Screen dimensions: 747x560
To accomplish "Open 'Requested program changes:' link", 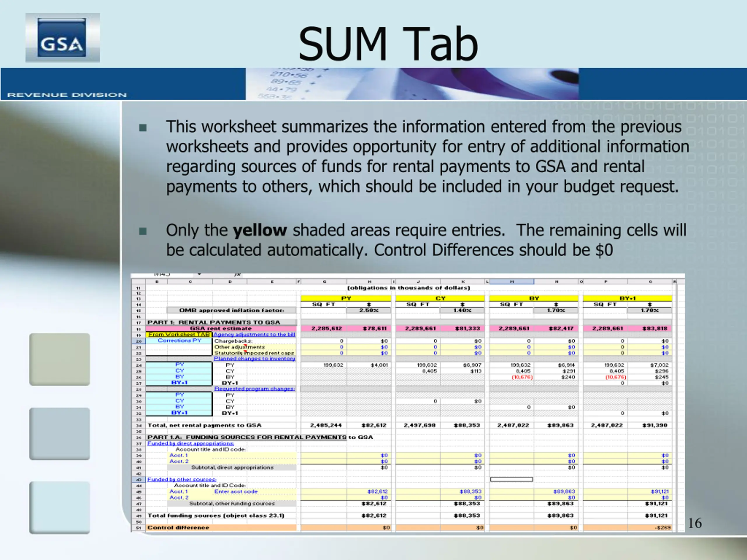I will pyautogui.click(x=254, y=389).
